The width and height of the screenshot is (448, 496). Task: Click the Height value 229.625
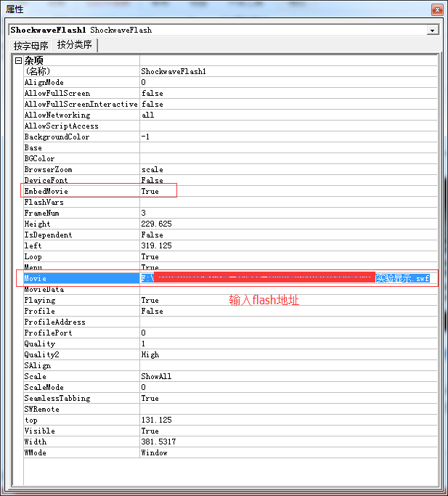click(x=288, y=224)
